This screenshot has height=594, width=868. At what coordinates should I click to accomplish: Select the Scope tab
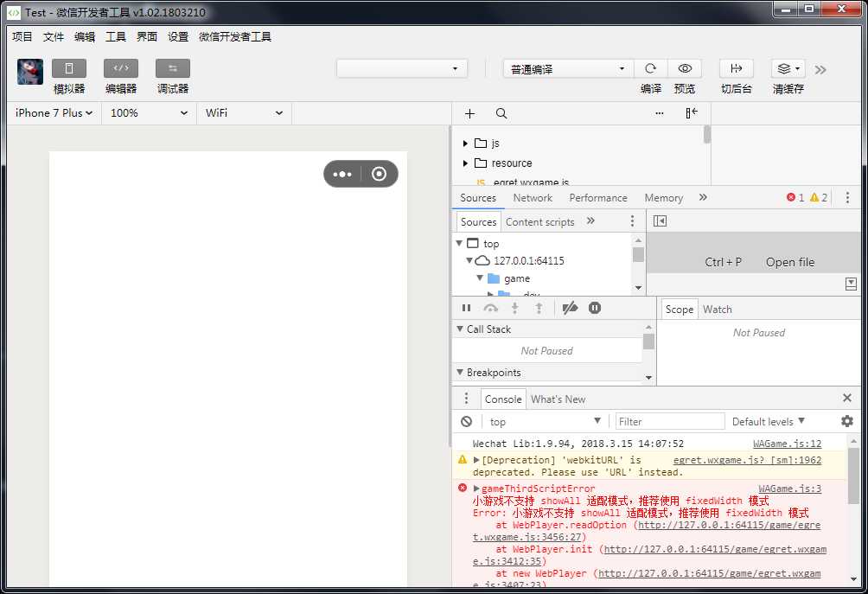680,310
